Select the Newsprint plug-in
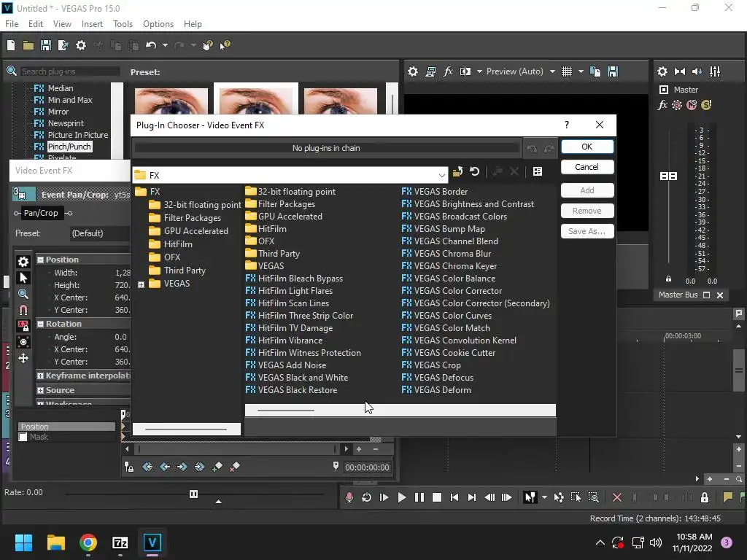 (66, 123)
